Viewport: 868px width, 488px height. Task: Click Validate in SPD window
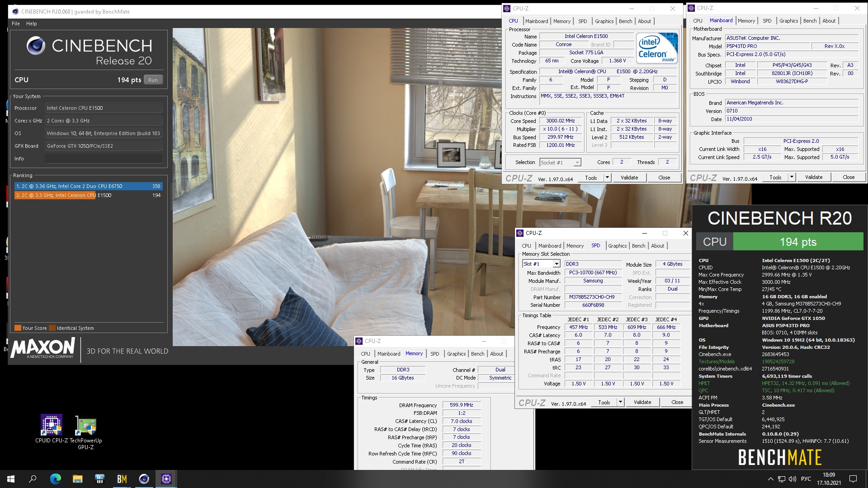642,402
